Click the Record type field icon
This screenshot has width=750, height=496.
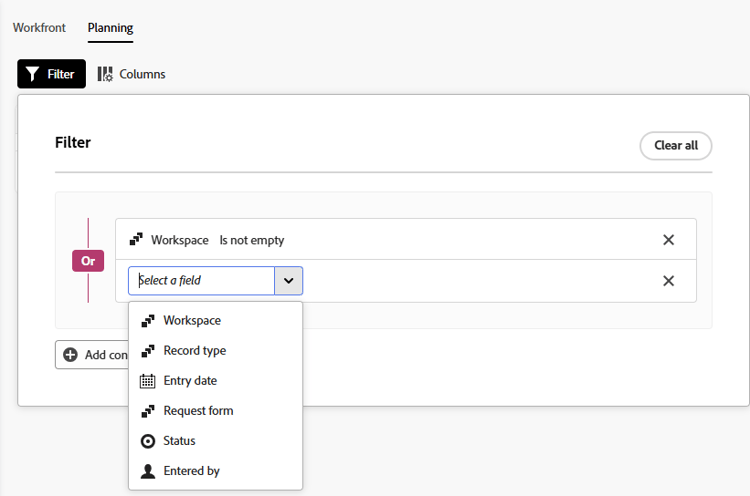click(x=148, y=351)
